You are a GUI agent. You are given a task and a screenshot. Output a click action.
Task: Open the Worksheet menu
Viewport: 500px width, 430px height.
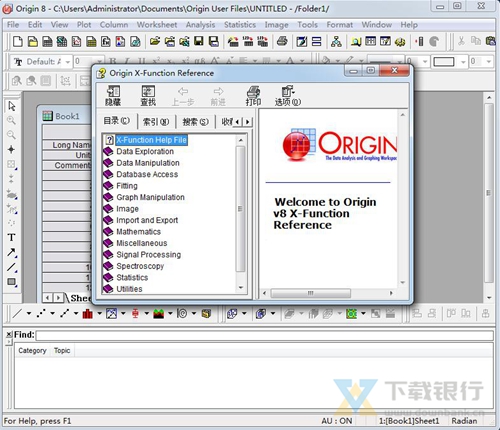[157, 25]
